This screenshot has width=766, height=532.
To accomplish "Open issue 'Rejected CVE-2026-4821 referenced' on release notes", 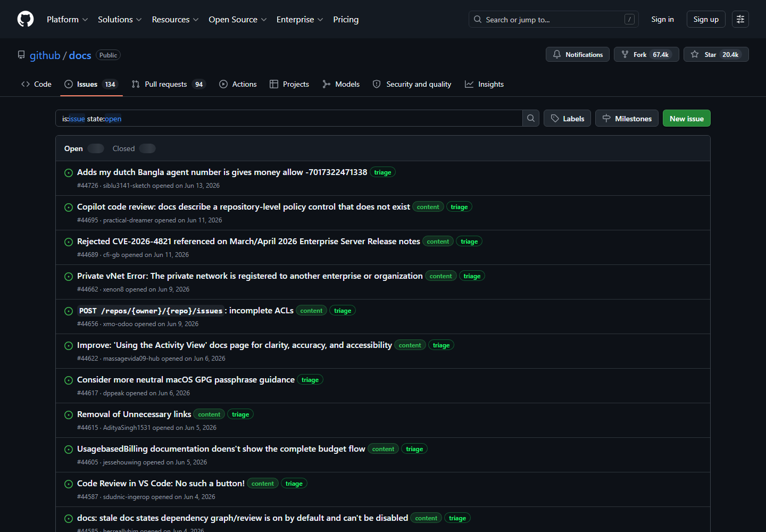I will point(248,241).
